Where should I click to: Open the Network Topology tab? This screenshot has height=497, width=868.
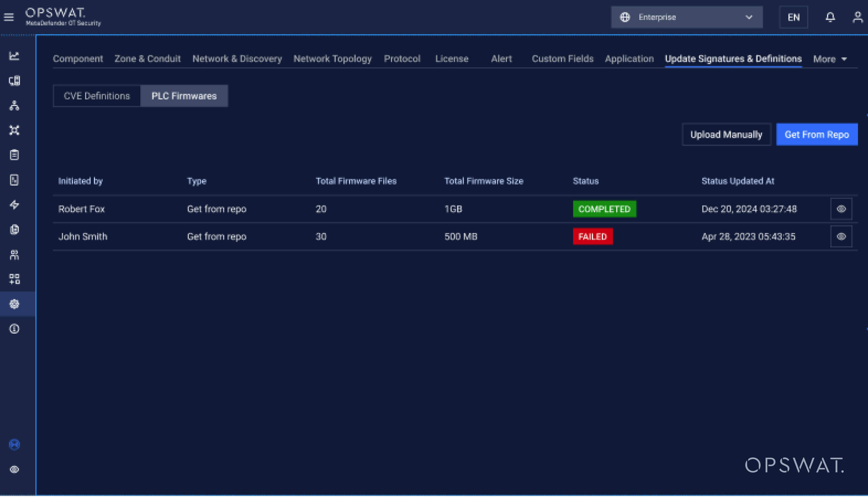click(332, 59)
